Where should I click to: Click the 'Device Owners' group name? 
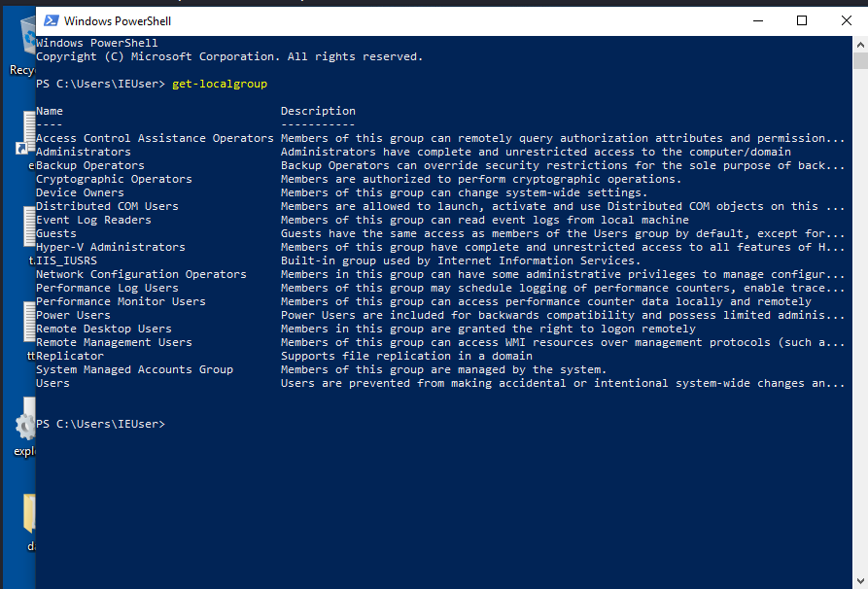tap(81, 192)
